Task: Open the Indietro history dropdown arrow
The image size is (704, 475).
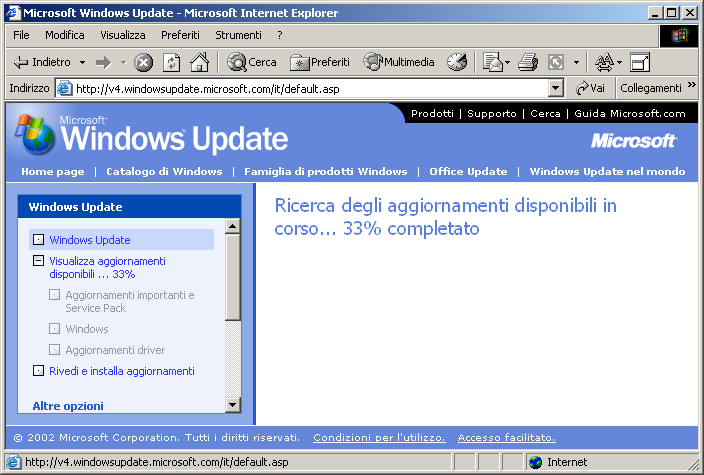Action: pyautogui.click(x=82, y=62)
